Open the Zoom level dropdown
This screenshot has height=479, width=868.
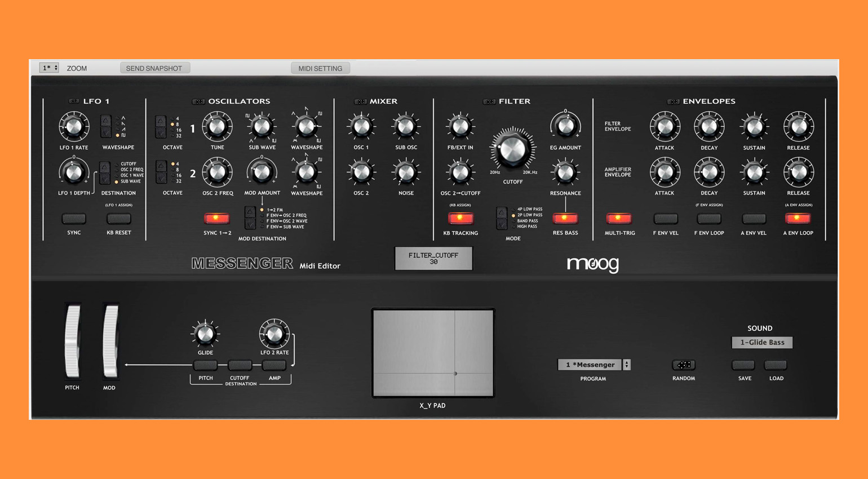(49, 68)
